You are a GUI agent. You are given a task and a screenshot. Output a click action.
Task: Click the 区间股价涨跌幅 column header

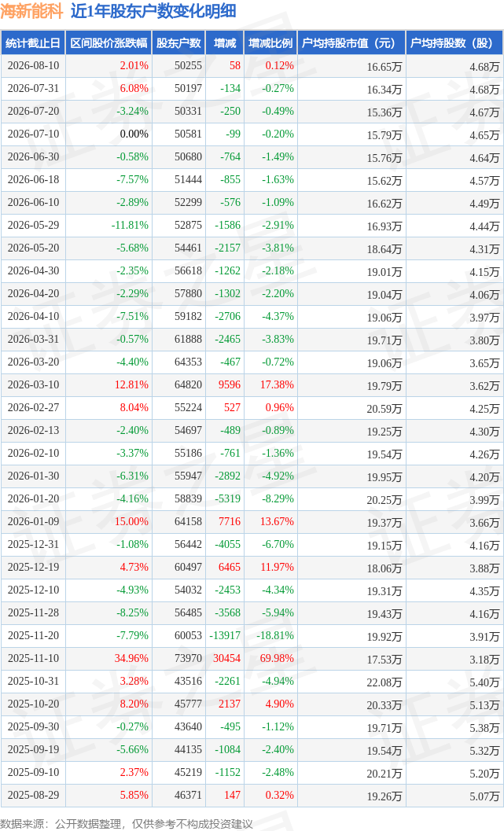click(x=109, y=43)
